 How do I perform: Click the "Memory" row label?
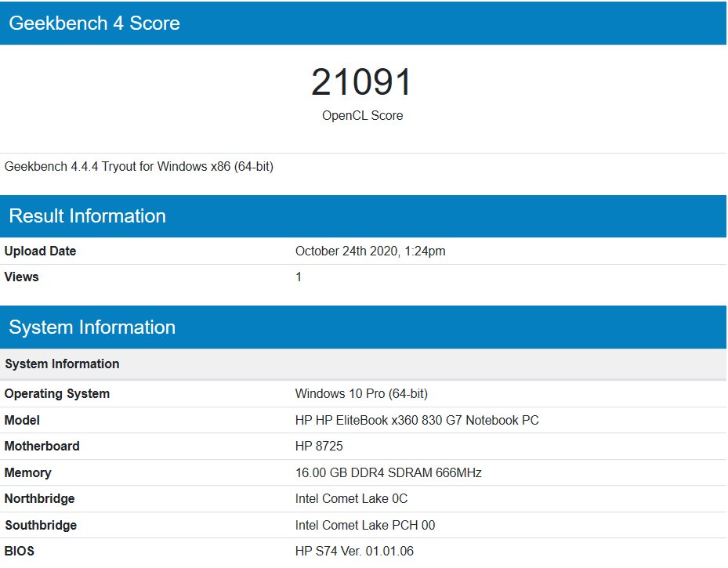(28, 473)
